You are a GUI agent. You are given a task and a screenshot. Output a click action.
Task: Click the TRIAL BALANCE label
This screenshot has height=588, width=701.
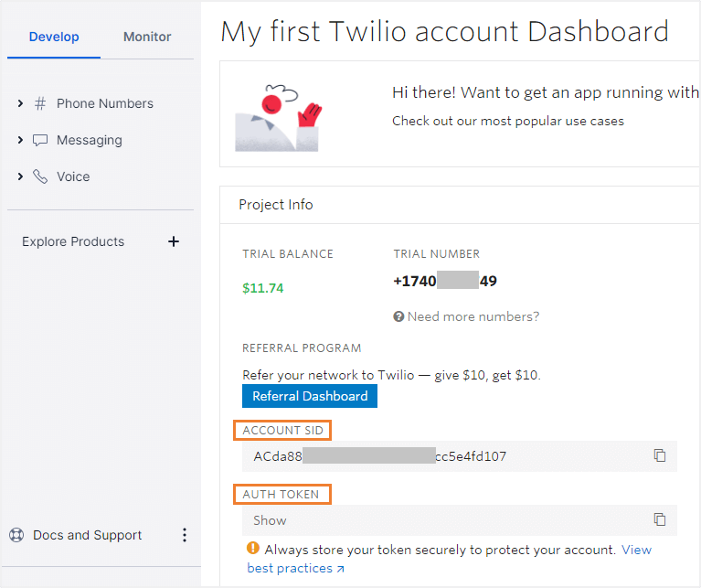point(288,254)
